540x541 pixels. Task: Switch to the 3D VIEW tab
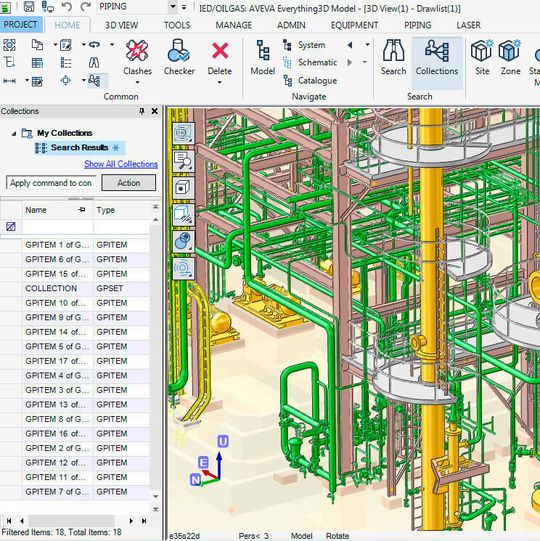tap(121, 25)
